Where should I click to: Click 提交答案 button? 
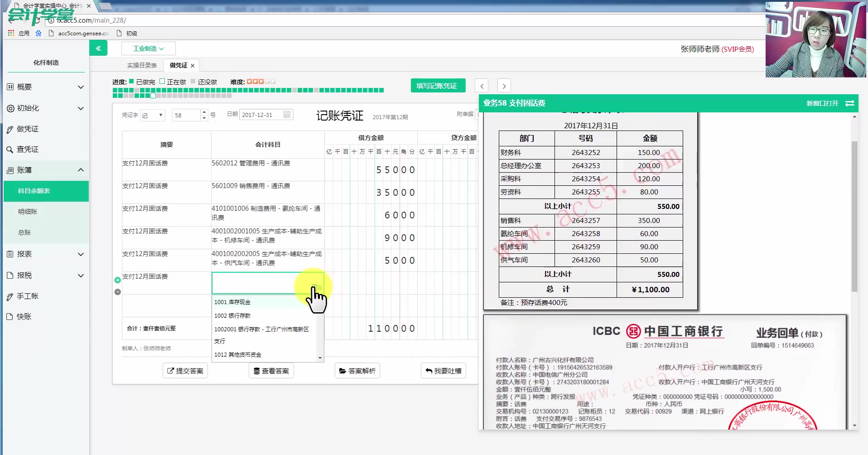(x=185, y=371)
